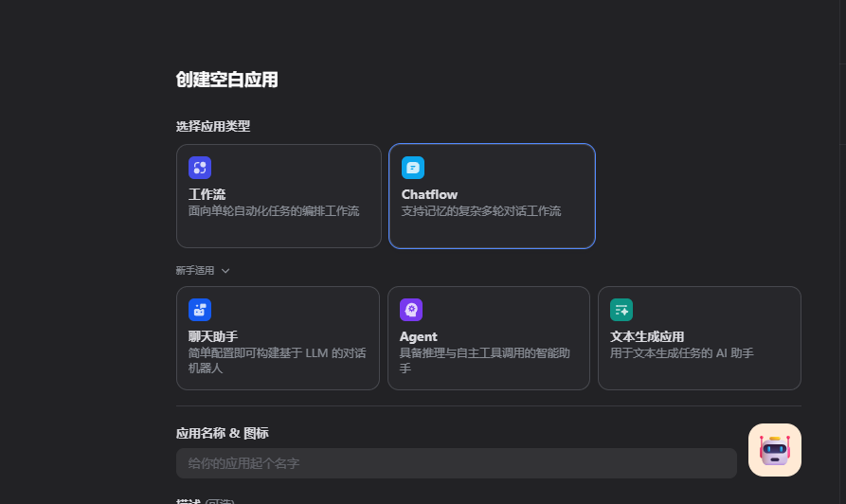
Task: Click the 创建空白应用 heading
Action: 227,80
